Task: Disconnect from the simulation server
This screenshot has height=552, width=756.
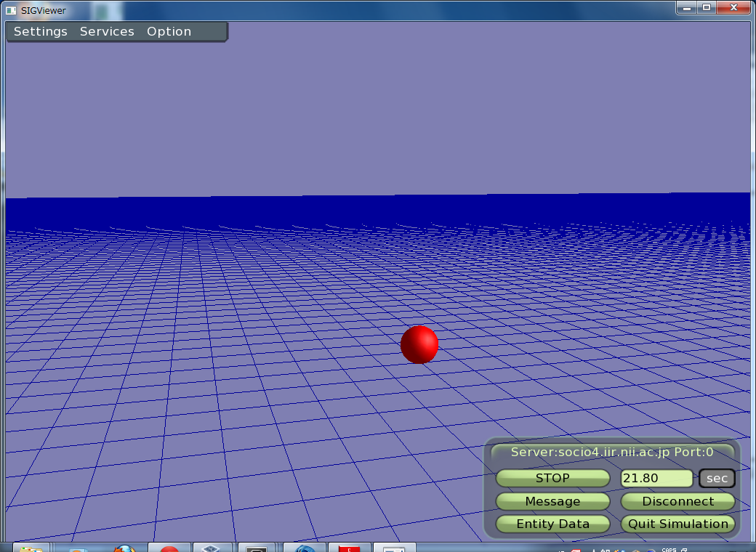Action: [677, 501]
